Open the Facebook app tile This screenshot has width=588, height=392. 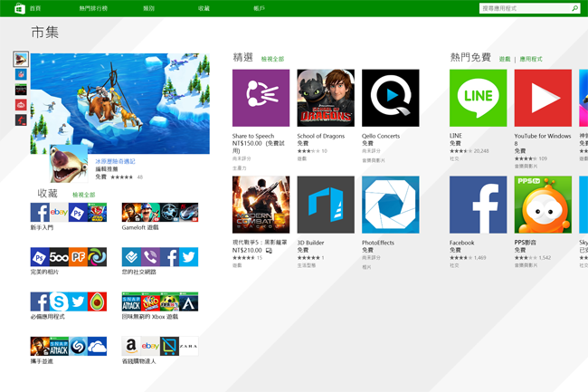(x=478, y=205)
